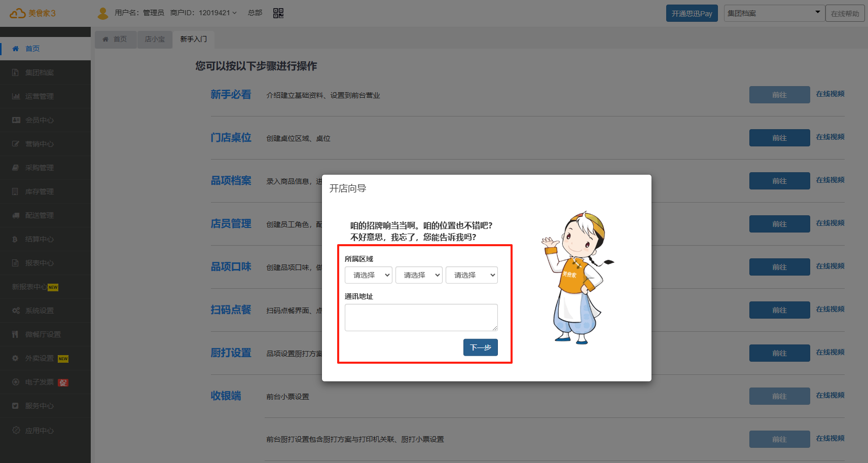Screen dimensions: 868x463
Task: Open 运营管理 from the sidebar
Action: click(40, 96)
